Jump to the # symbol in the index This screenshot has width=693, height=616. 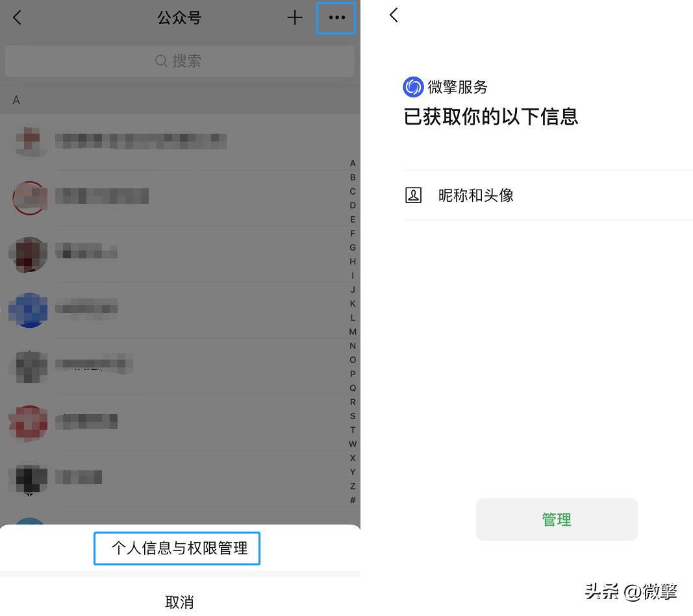coord(353,500)
